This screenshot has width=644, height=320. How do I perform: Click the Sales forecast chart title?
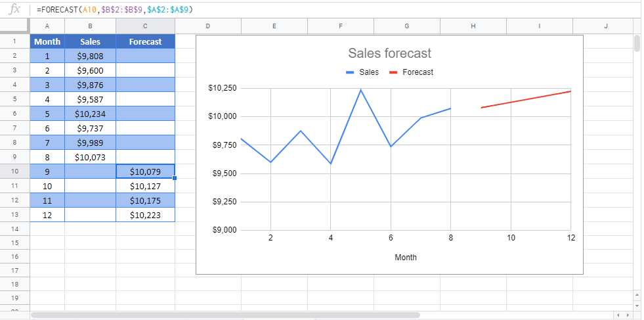point(389,53)
